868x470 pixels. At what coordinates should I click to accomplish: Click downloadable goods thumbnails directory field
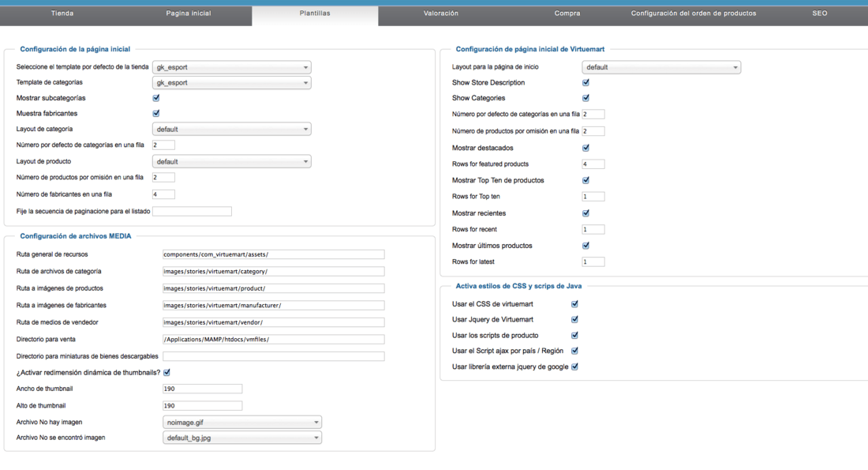pyautogui.click(x=274, y=356)
